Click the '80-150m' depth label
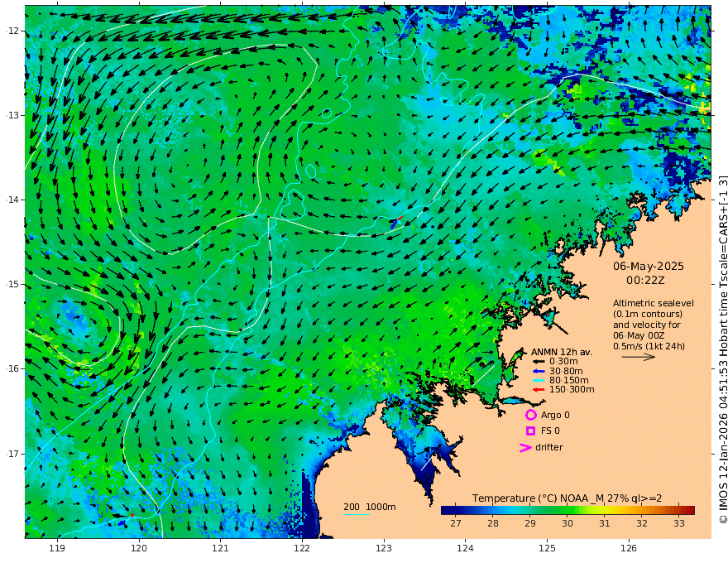Screen dimensions: 728x563 point(569,381)
